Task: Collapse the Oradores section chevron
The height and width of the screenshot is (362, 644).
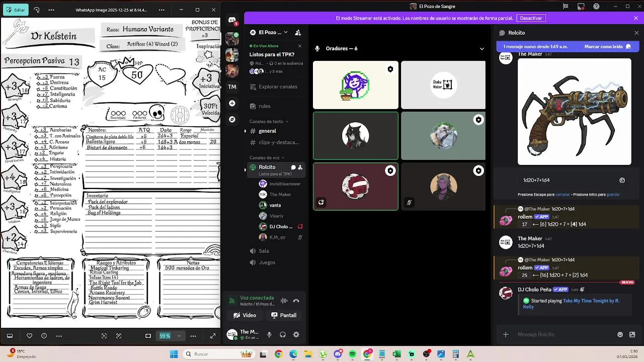Action: click(x=481, y=49)
